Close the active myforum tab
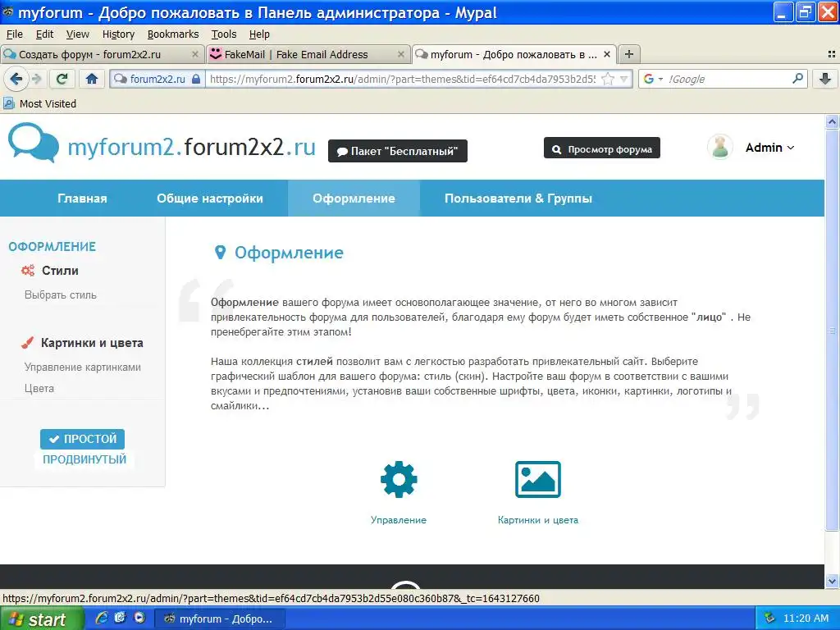This screenshot has width=840, height=630. [x=607, y=54]
